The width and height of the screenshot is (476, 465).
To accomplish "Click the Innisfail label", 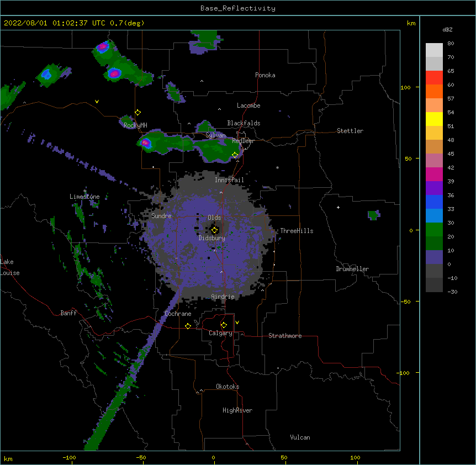I will point(229,180).
